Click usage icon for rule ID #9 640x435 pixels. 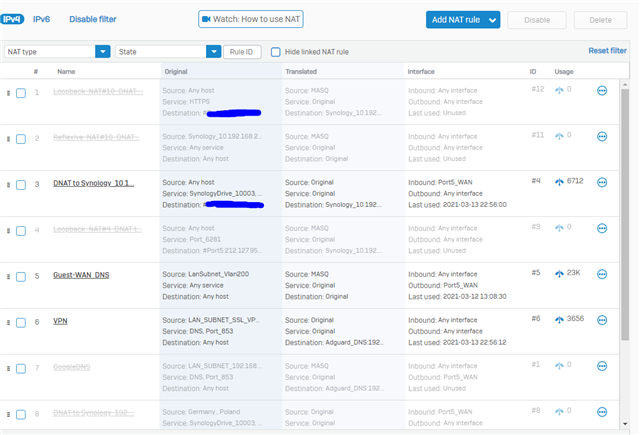coord(559,228)
